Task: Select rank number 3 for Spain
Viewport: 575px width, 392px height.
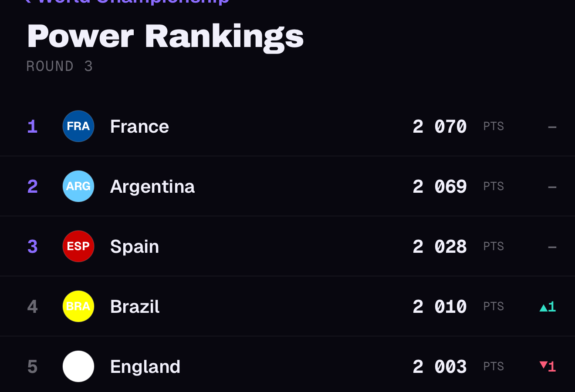Action: (33, 247)
